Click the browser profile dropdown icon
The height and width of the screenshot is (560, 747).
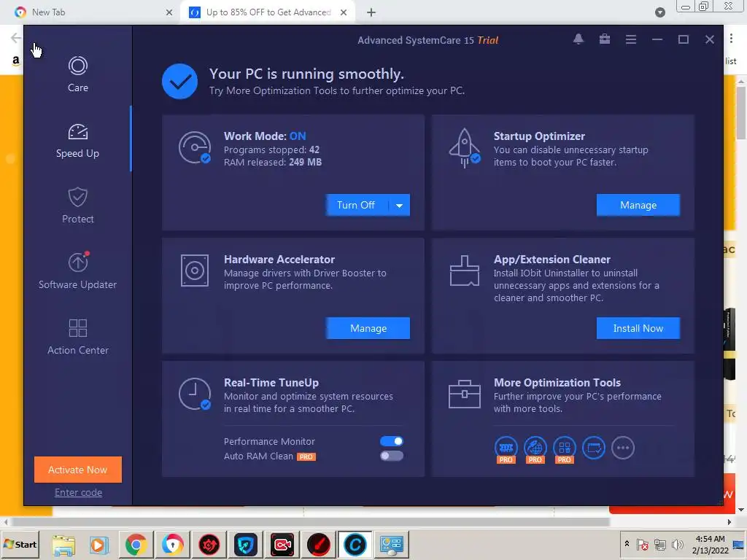[659, 12]
